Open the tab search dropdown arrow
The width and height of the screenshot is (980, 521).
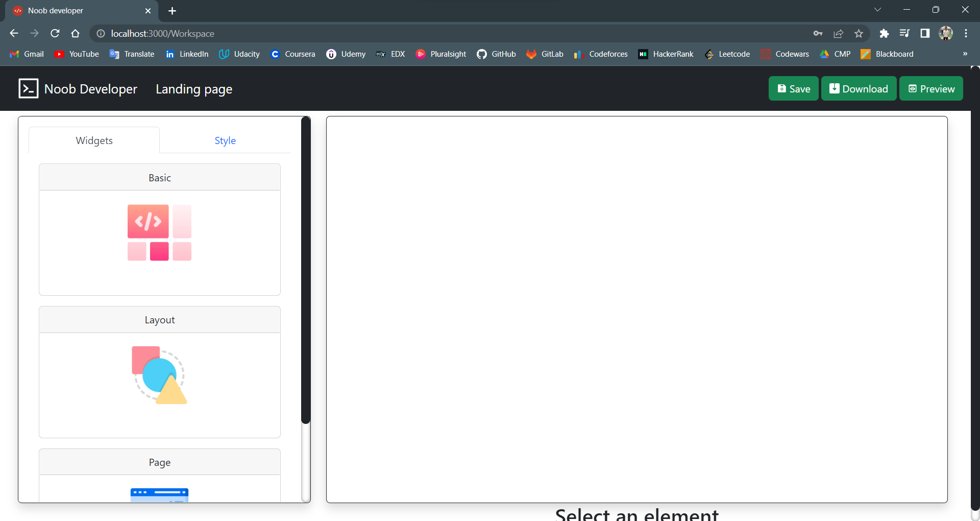pos(877,10)
